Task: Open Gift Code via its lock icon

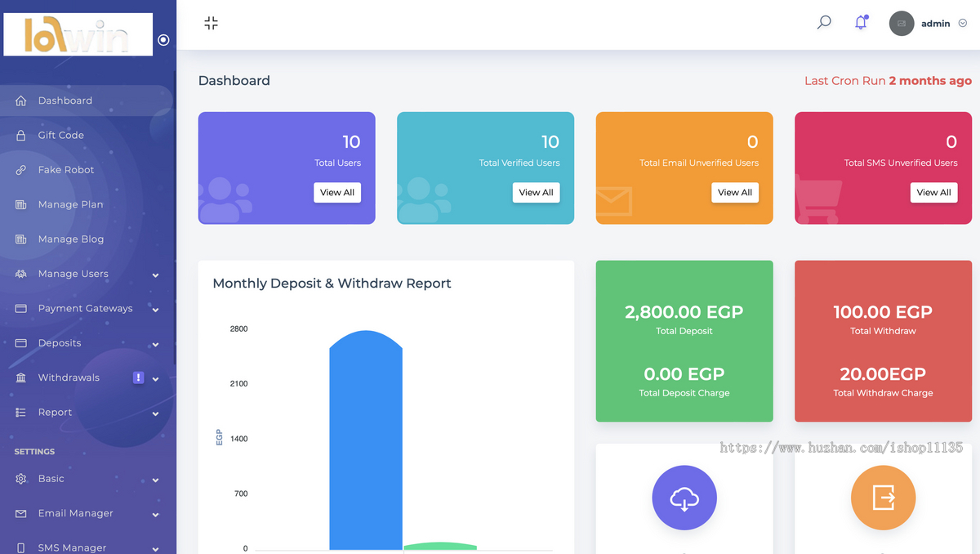Action: pos(21,136)
